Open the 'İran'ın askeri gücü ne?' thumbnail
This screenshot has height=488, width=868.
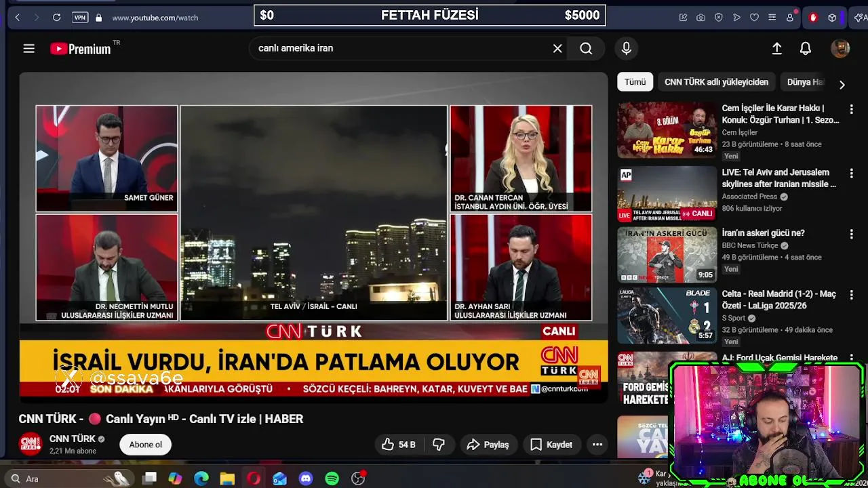[667, 255]
